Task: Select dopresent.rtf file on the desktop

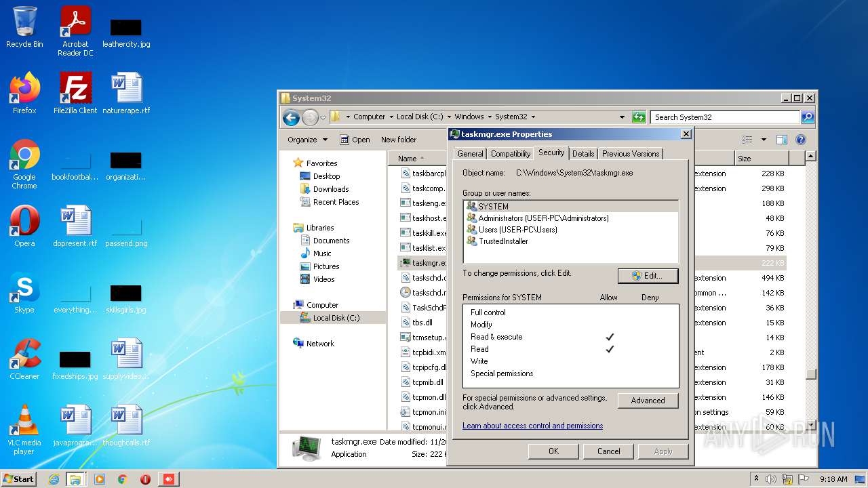Action: tap(75, 226)
